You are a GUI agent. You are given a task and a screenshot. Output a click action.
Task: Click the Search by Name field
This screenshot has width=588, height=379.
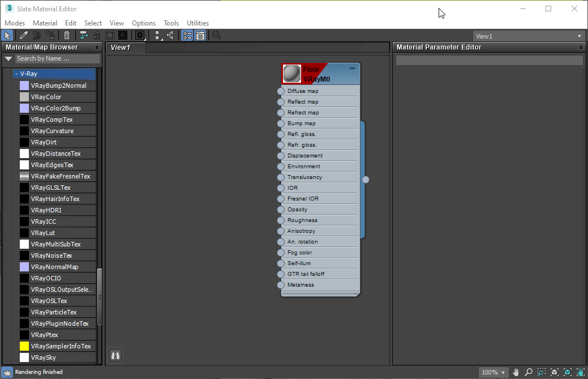(x=57, y=58)
